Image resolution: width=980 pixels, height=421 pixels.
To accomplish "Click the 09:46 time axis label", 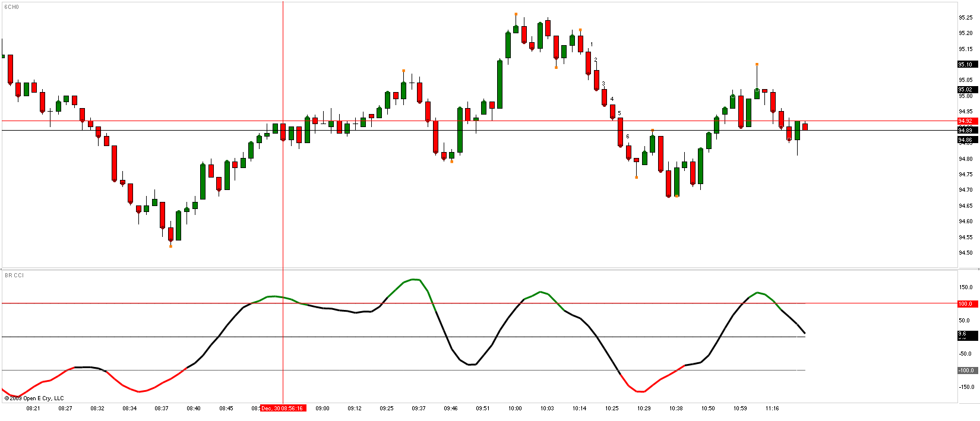I will 451,409.
